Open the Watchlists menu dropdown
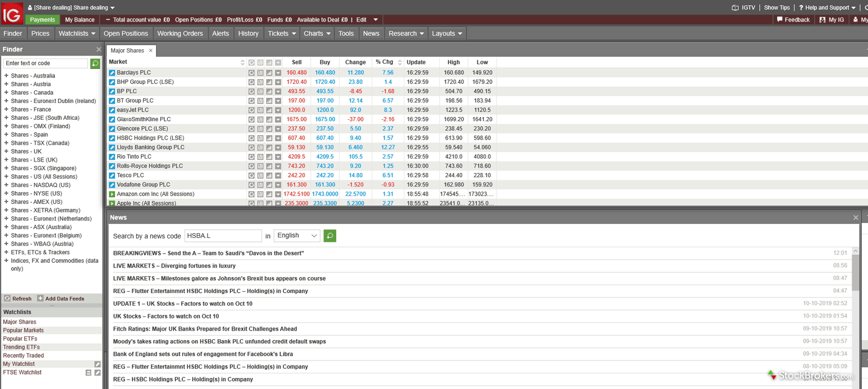This screenshot has height=389, width=868. [77, 34]
